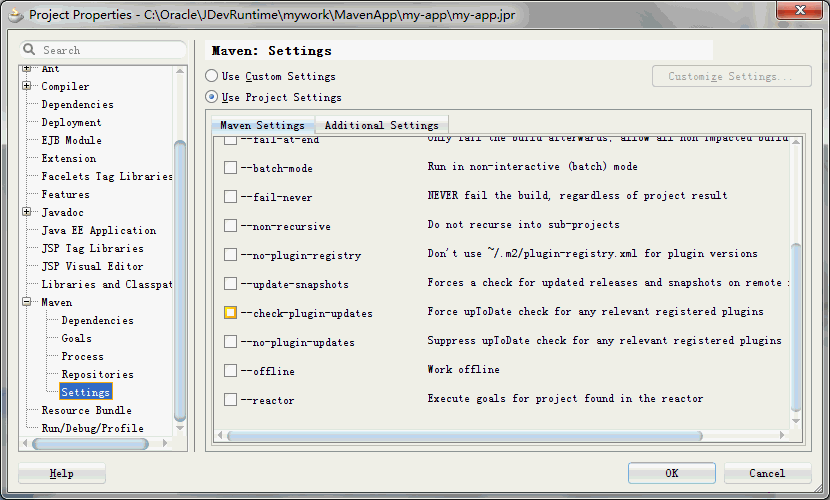
Task: Click 'Do not recurse into sub-projects' text
Action: (524, 224)
